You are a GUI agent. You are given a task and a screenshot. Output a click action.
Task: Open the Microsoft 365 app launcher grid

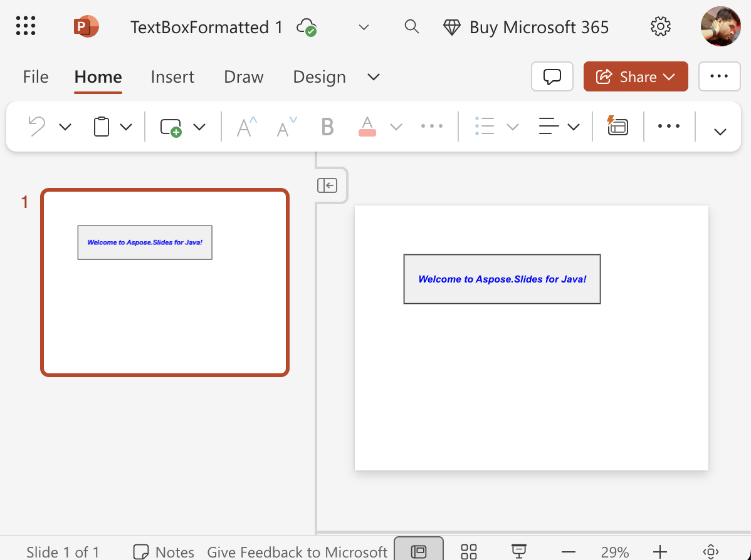coord(26,26)
